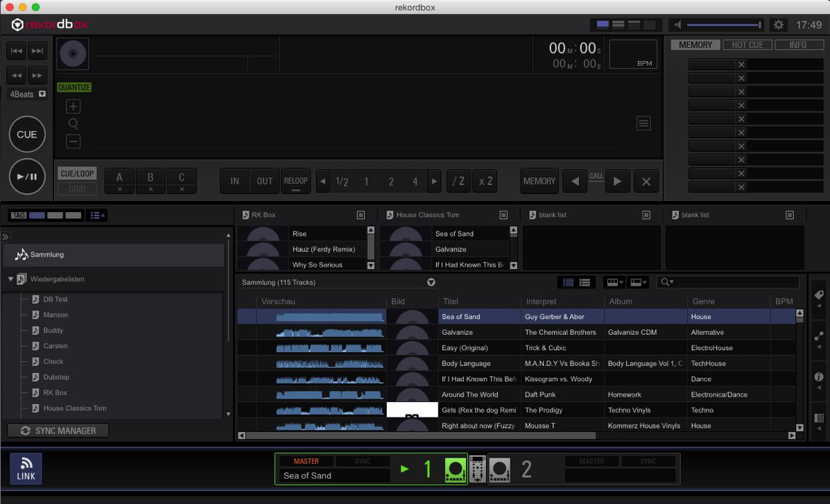Enable MASTER on deck 2

tap(591, 461)
